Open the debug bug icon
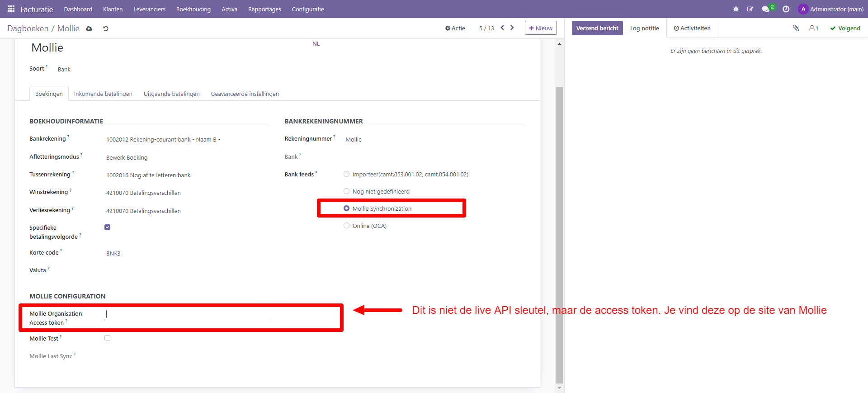The height and width of the screenshot is (393, 868). point(736,9)
